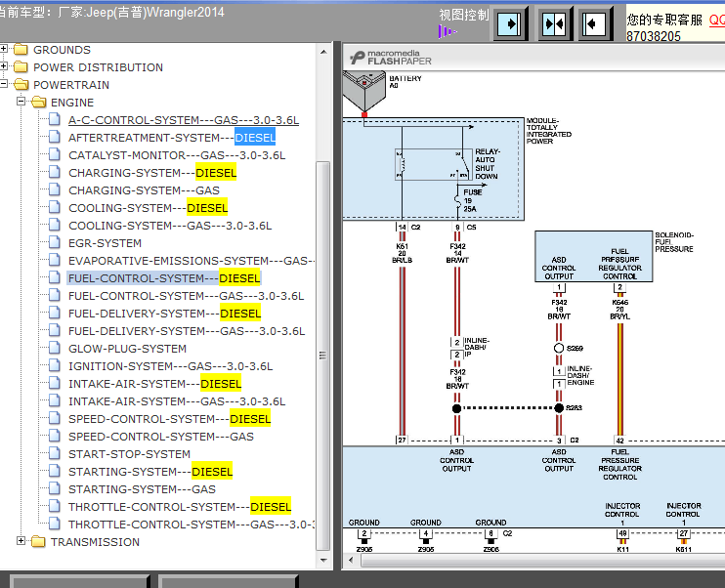Open AFTERTREATMENT-SYSTEM---DIESEL diagram
The width and height of the screenshot is (725, 588).
coord(172,138)
